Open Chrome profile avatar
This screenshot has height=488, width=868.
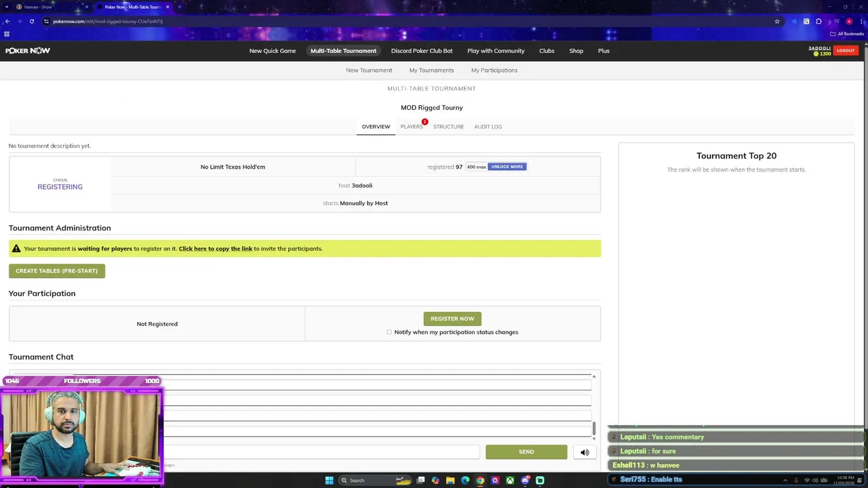[x=849, y=21]
